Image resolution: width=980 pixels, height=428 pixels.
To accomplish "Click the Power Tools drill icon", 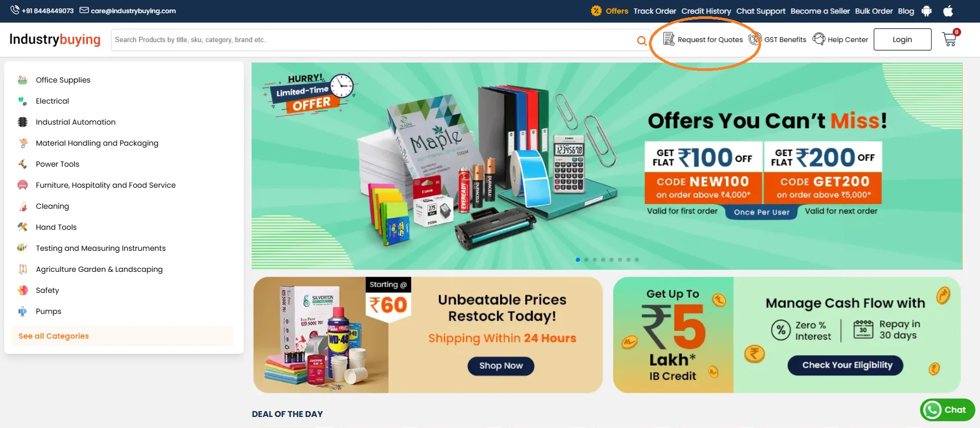I will click(x=23, y=164).
